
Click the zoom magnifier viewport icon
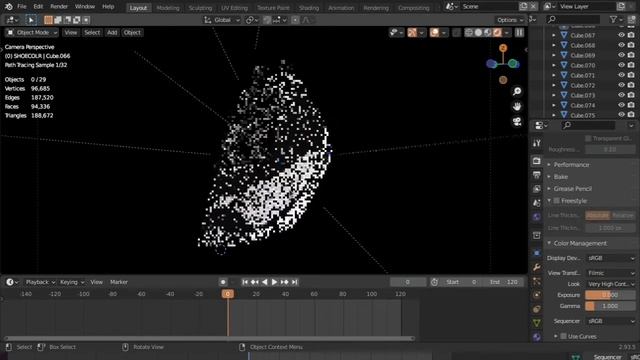point(517,91)
